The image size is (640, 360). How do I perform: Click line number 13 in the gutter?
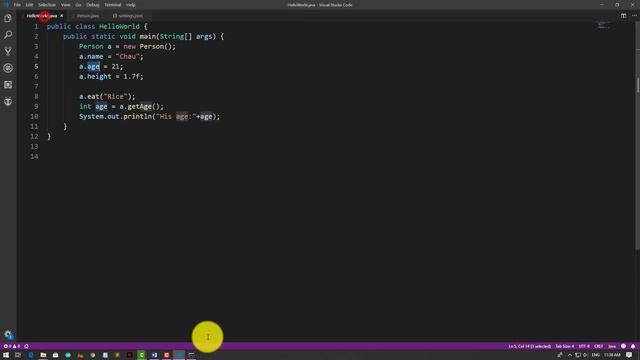coord(34,147)
